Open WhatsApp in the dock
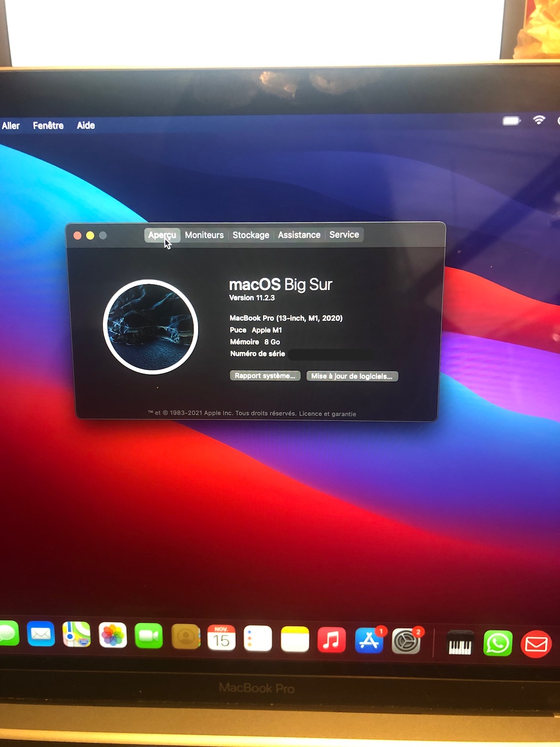This screenshot has width=560, height=747. pyautogui.click(x=498, y=643)
